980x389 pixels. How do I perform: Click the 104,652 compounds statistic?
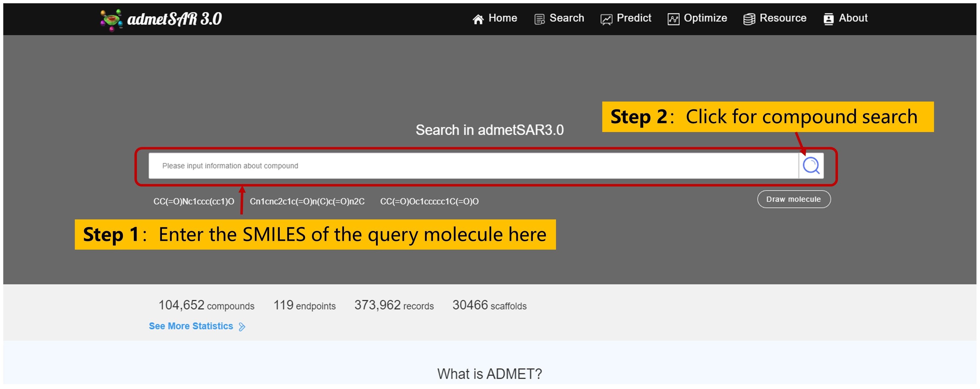click(x=206, y=305)
